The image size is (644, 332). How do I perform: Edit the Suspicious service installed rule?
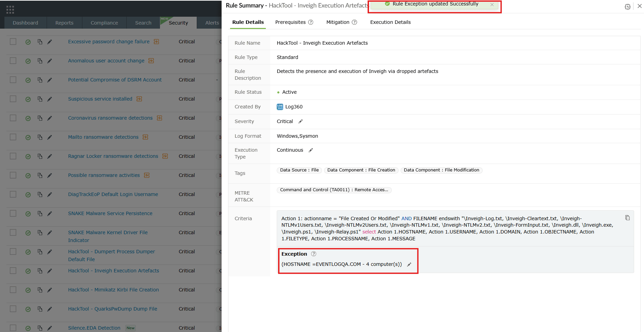(x=50, y=99)
